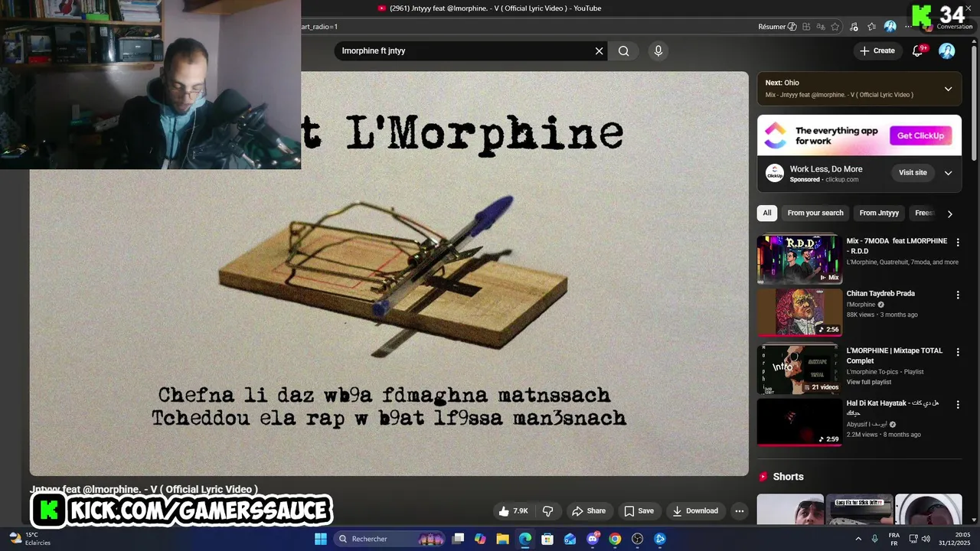Open the Mix - 7MODA feat LMORPHINE thumbnail

[x=799, y=259]
